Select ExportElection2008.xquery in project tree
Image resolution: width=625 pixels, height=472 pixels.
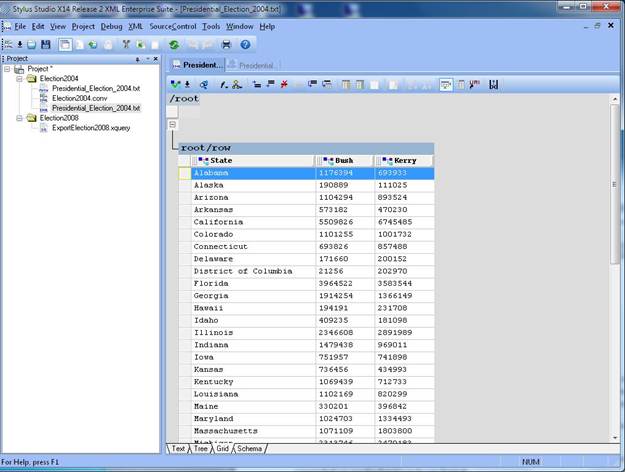(x=91, y=128)
